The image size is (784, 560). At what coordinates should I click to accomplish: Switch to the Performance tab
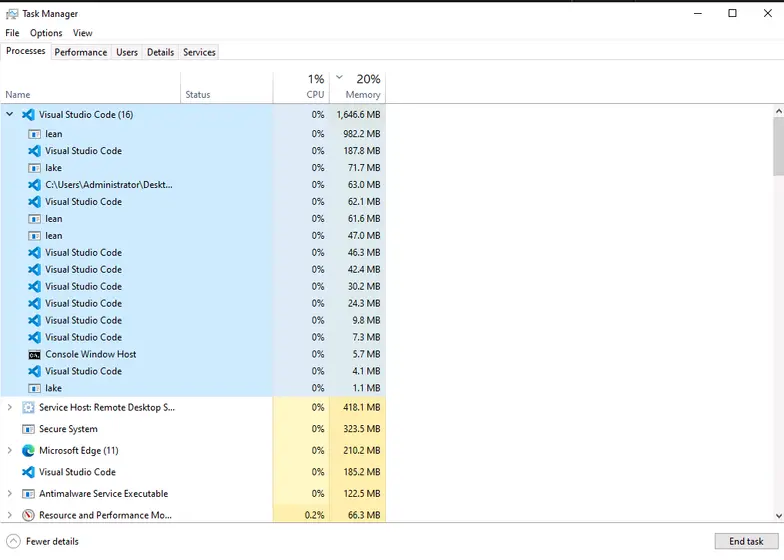coord(80,52)
